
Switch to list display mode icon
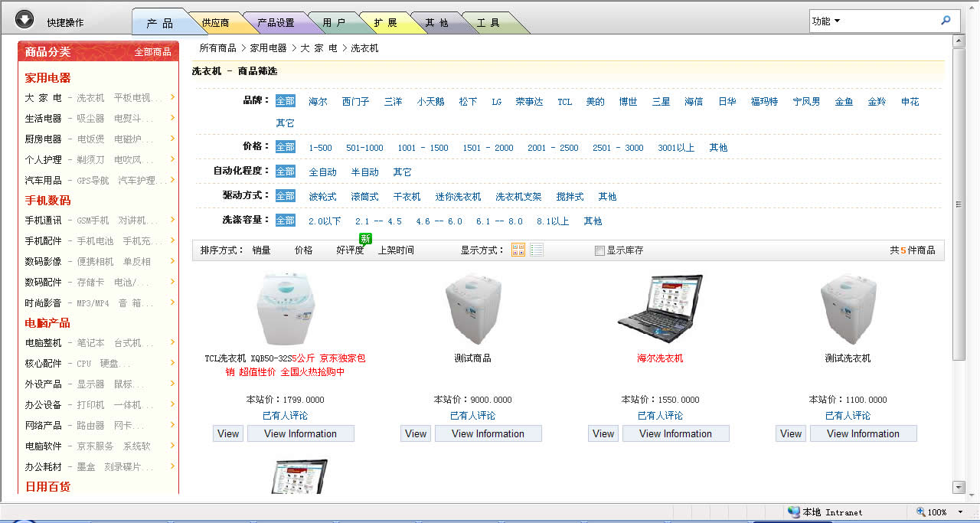point(537,250)
